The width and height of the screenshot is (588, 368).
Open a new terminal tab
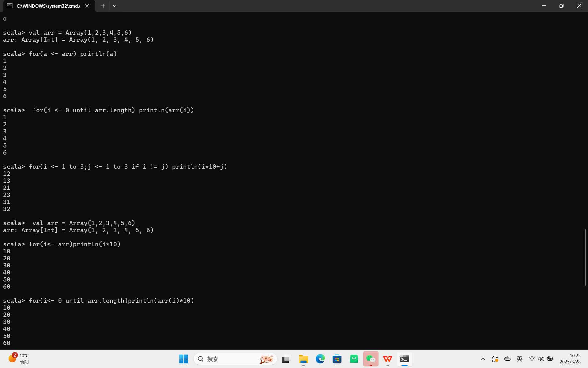[x=103, y=6]
